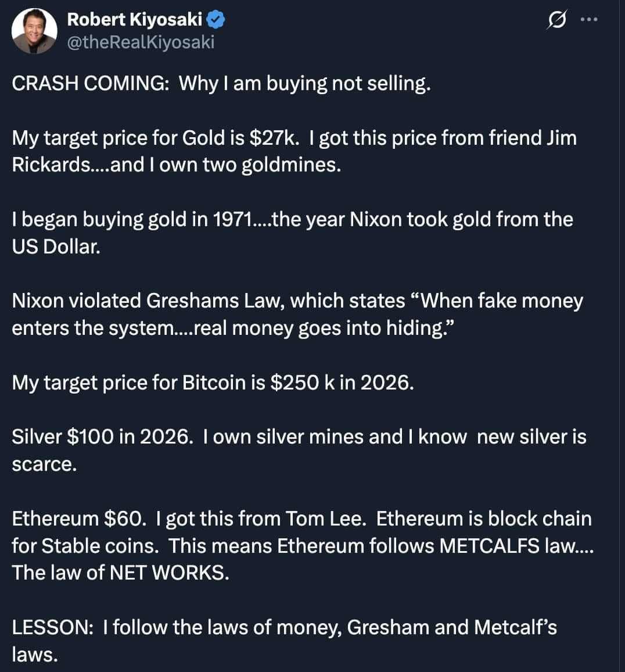Image resolution: width=625 pixels, height=672 pixels.
Task: Click the Bitcoin $250 k target line
Action: [213, 383]
